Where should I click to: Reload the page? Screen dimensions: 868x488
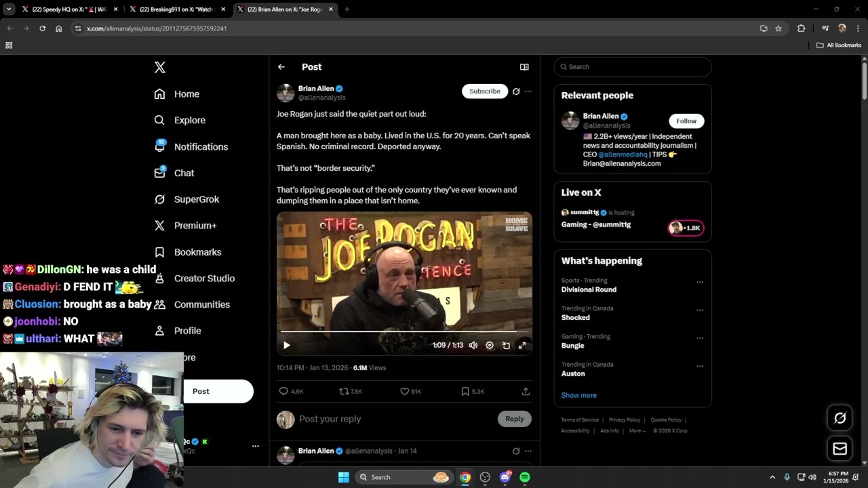point(42,28)
